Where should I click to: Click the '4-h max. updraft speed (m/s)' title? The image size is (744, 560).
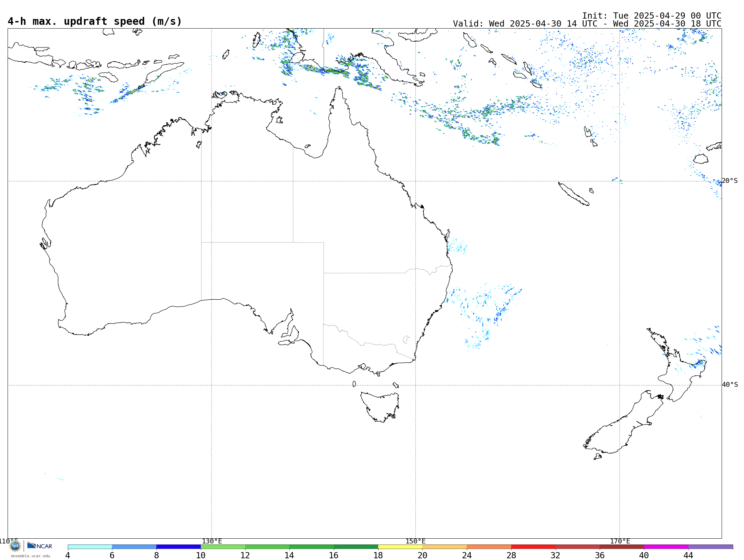click(x=95, y=21)
